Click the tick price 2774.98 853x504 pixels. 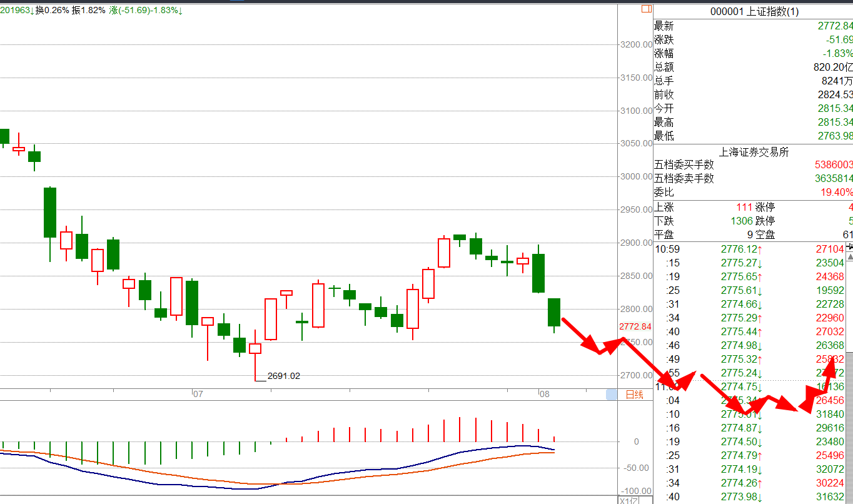click(x=739, y=345)
